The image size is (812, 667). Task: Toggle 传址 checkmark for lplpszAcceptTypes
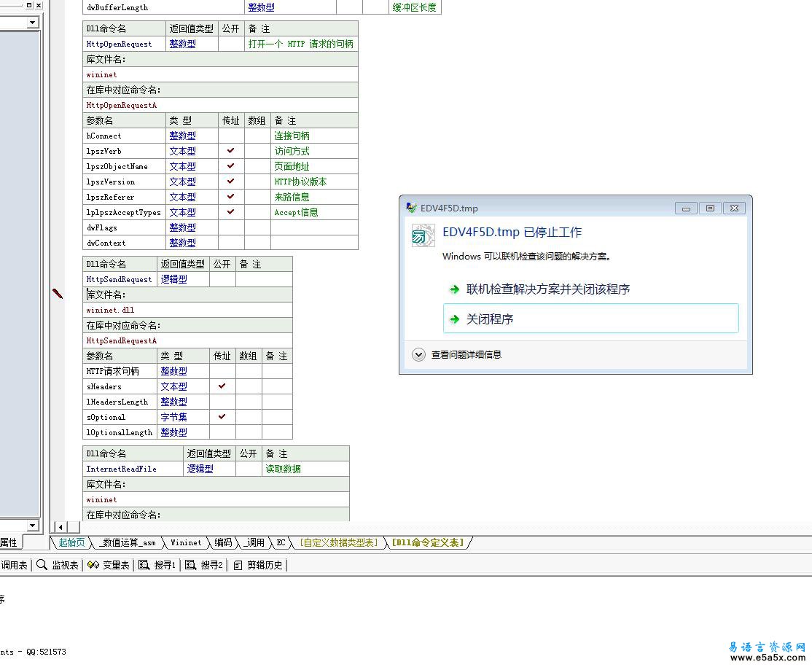point(231,212)
